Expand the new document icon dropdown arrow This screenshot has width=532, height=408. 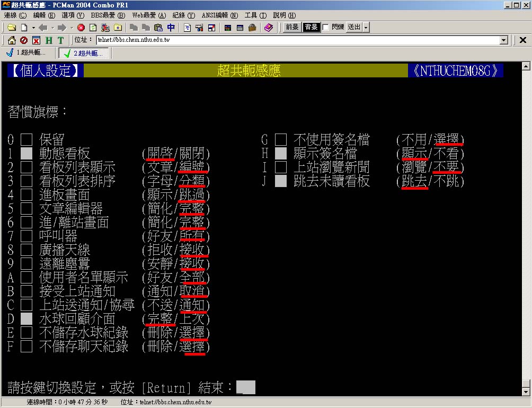point(33,28)
